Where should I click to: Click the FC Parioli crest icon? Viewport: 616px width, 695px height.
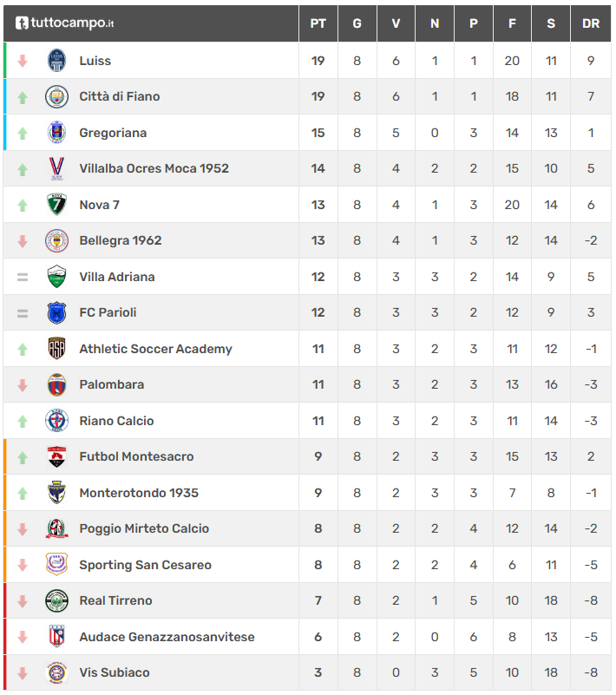tap(56, 312)
